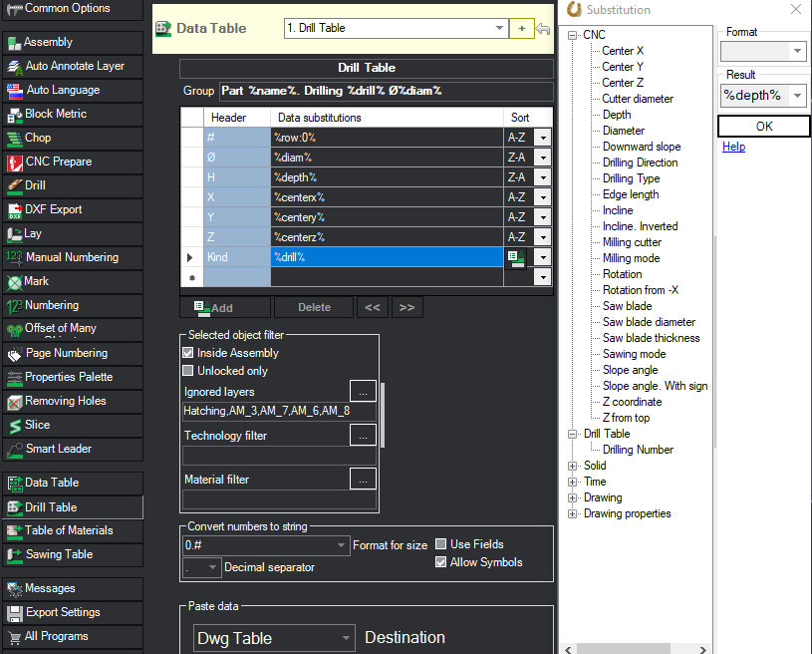Select Drill Table in the sidebar
Screen dimensions: 812x654
tap(73, 507)
